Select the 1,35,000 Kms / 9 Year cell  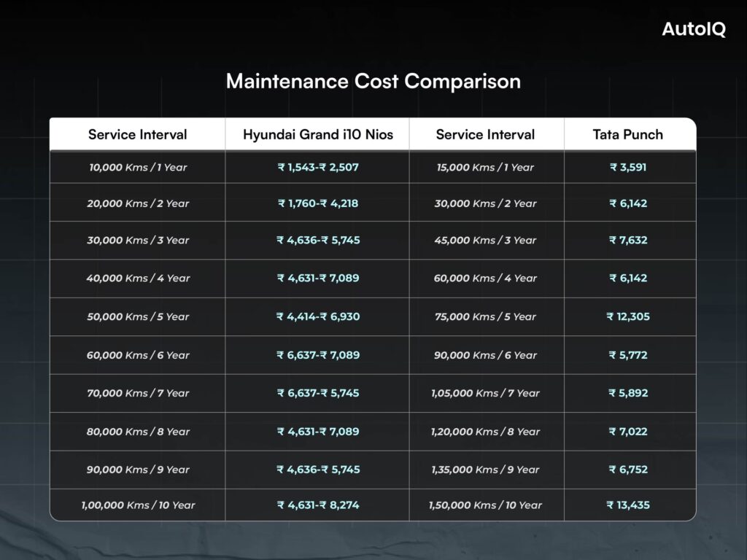coord(485,470)
